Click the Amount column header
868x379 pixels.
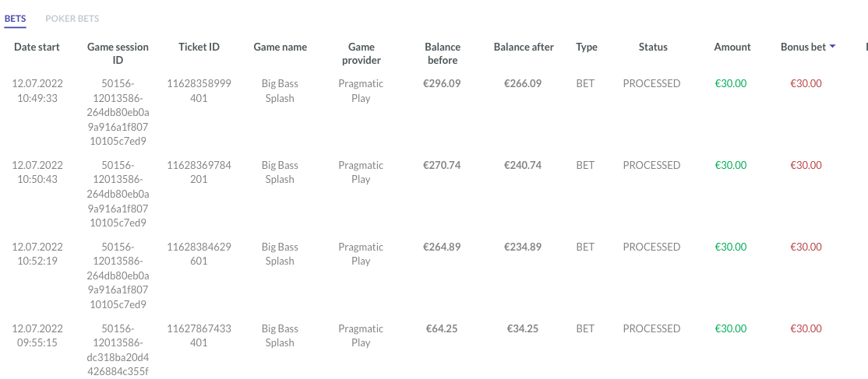coord(732,47)
